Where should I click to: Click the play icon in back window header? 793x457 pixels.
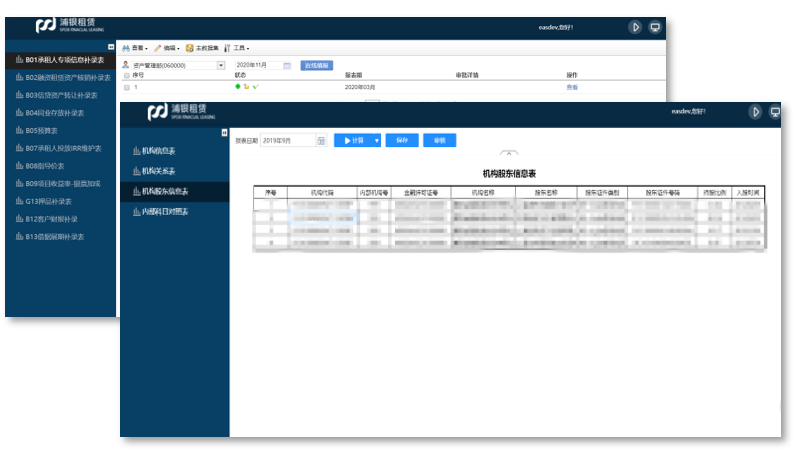point(635,27)
